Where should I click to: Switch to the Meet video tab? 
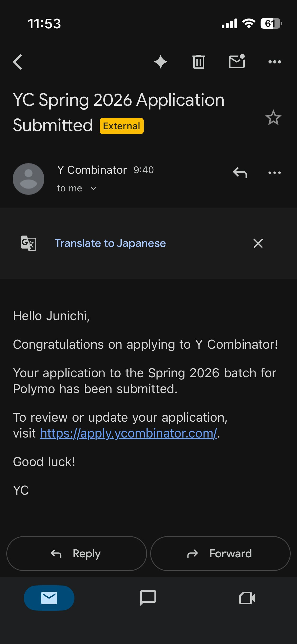tap(247, 598)
